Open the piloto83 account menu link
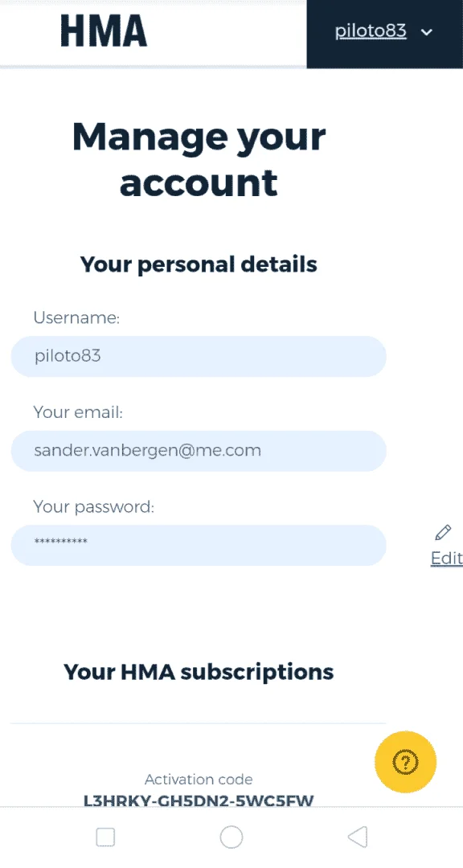This screenshot has height=868, width=463. click(371, 31)
